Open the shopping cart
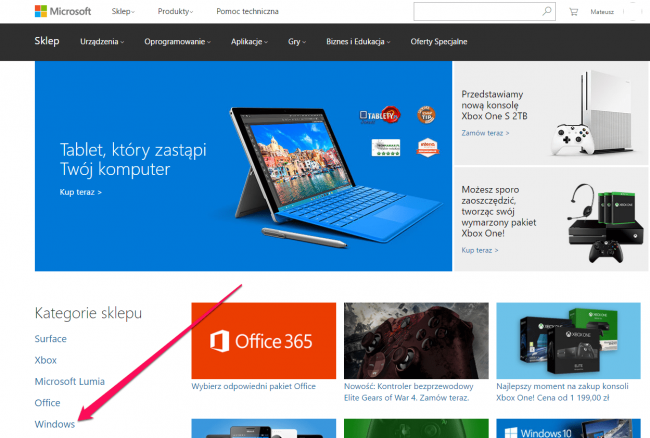 [573, 12]
